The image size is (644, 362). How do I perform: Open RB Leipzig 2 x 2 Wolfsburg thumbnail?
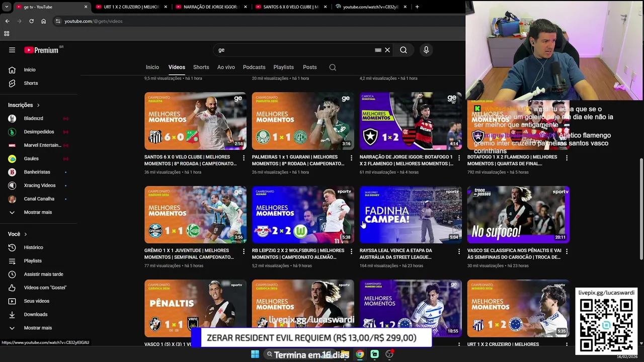click(x=303, y=215)
